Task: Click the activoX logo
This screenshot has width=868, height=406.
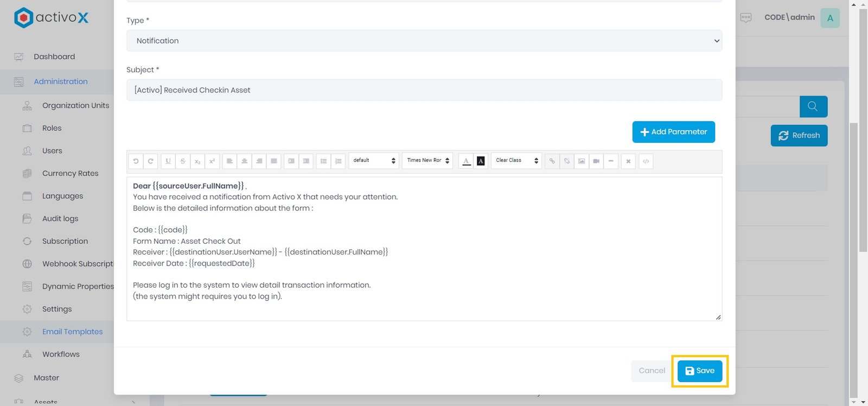Action: coord(52,17)
